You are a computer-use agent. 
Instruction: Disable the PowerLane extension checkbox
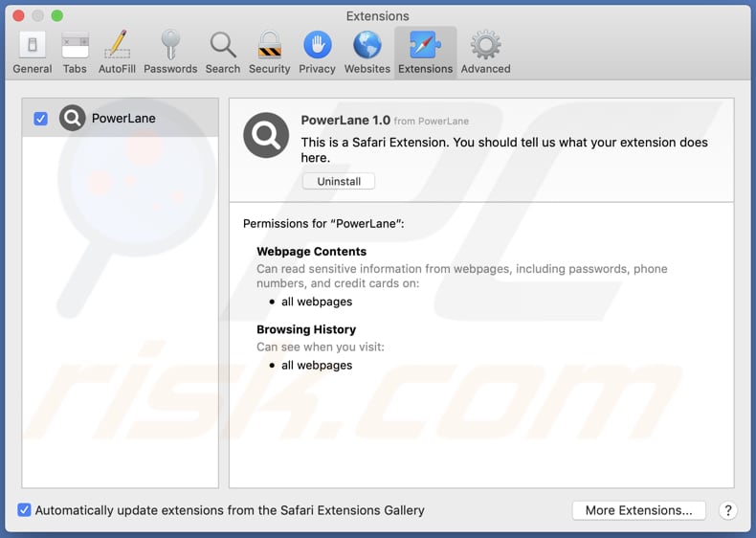[x=41, y=118]
